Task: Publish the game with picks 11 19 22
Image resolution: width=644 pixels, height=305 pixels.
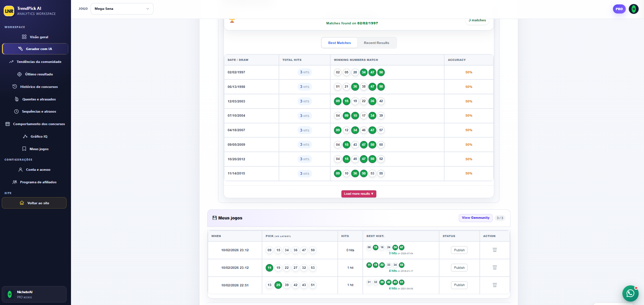Action: [459, 267]
